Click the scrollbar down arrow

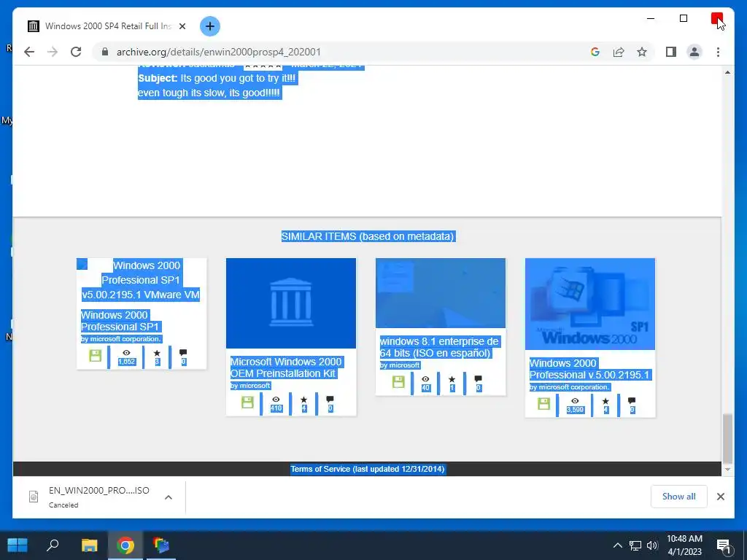click(x=727, y=470)
